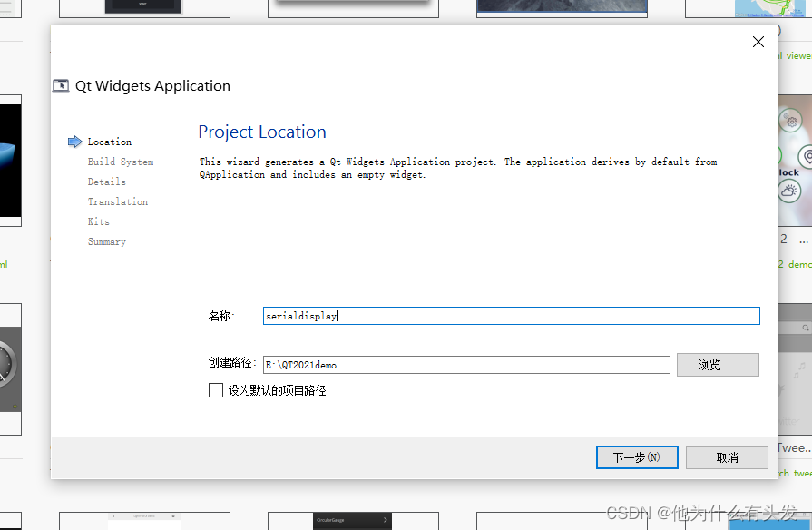Click the Project Location heading
Image resolution: width=812 pixels, height=530 pixels.
[x=262, y=132]
